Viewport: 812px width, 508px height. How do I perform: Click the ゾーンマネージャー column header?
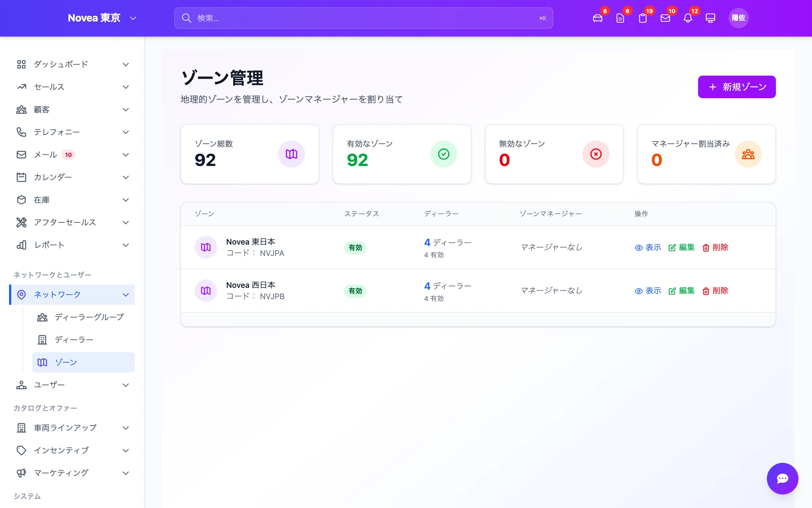click(x=551, y=214)
